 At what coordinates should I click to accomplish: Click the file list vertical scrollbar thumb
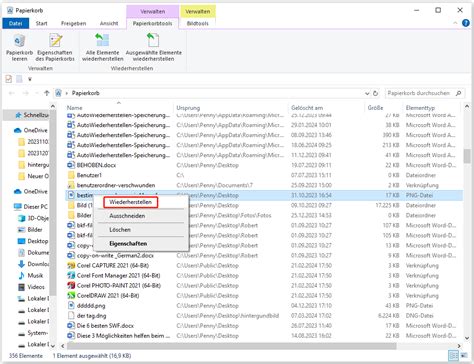click(x=467, y=156)
